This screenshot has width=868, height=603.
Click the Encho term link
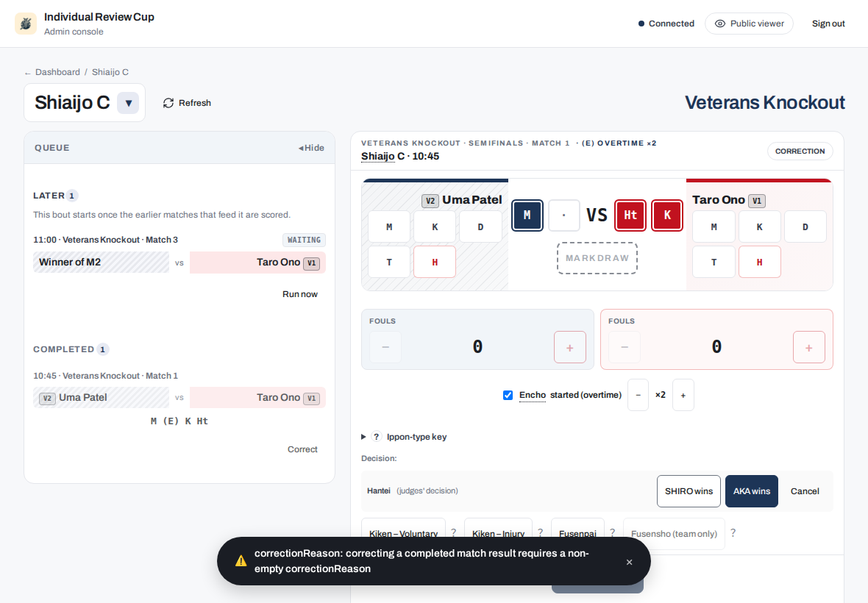tap(533, 395)
